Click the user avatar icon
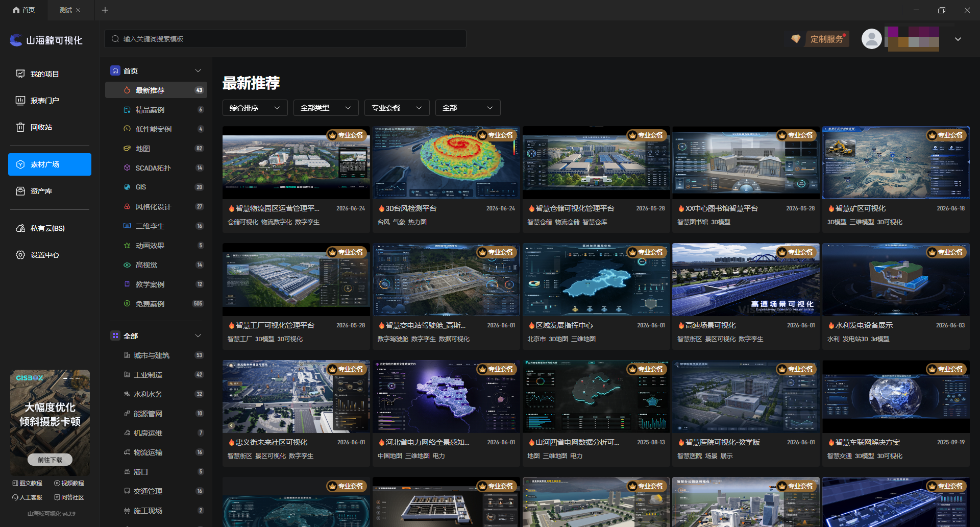This screenshot has width=980, height=527. [x=871, y=39]
